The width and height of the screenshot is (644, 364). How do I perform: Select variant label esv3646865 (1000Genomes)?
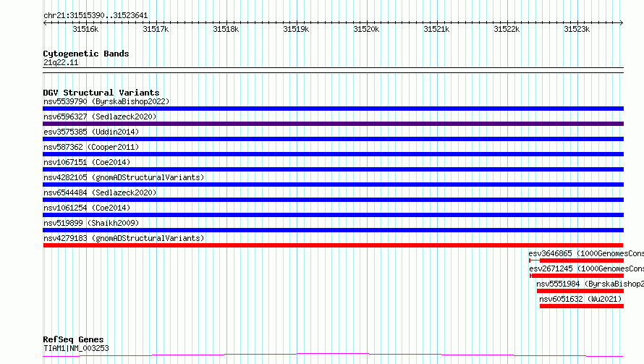(x=586, y=253)
